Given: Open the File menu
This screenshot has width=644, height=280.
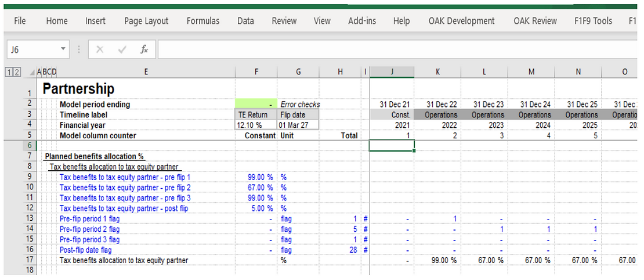Looking at the screenshot, I should pos(20,21).
